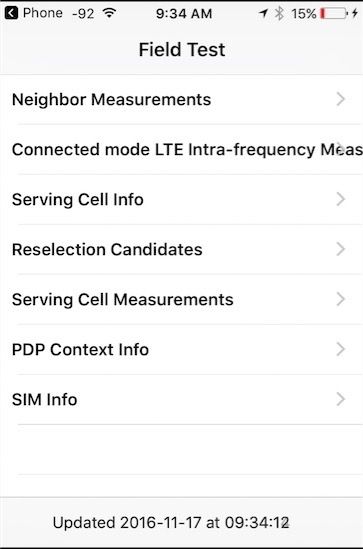Select PDP Context Info row
This screenshot has width=363, height=549.
181,349
